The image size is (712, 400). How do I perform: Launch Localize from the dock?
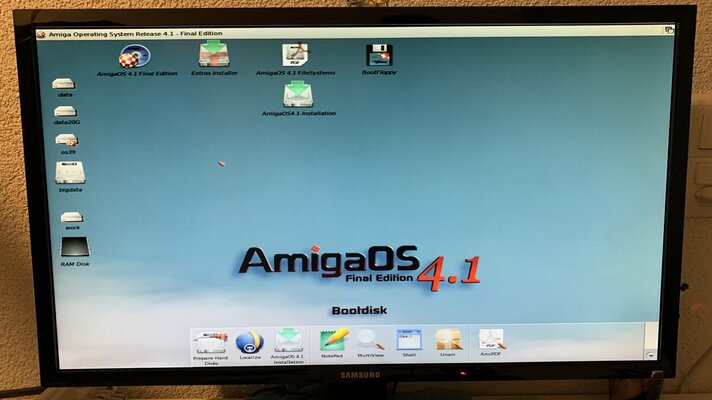click(250, 342)
